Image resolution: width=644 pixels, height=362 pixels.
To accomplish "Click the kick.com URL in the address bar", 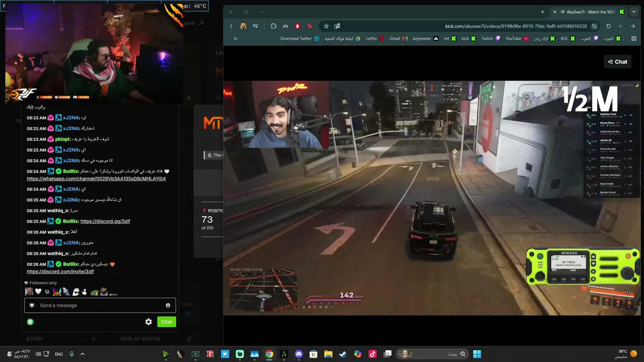I will [x=516, y=26].
